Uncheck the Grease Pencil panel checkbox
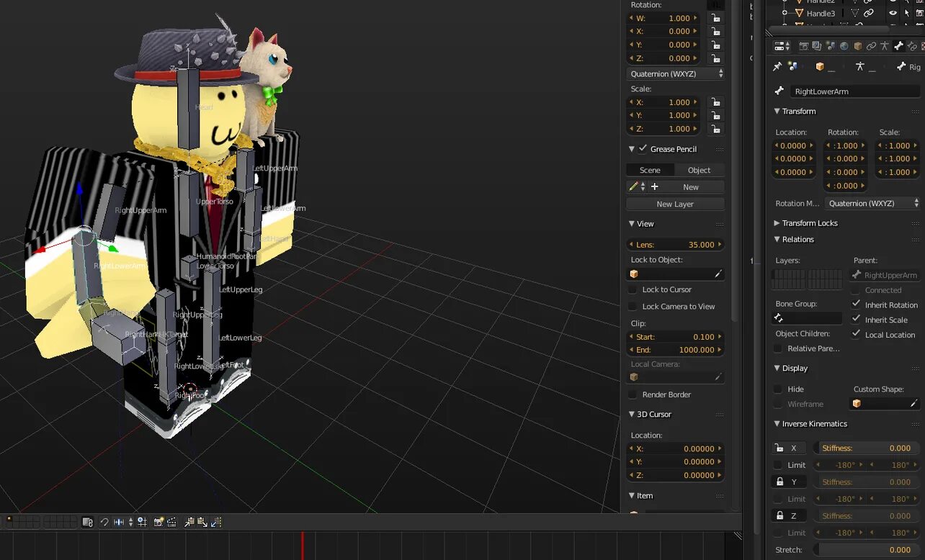 (643, 148)
